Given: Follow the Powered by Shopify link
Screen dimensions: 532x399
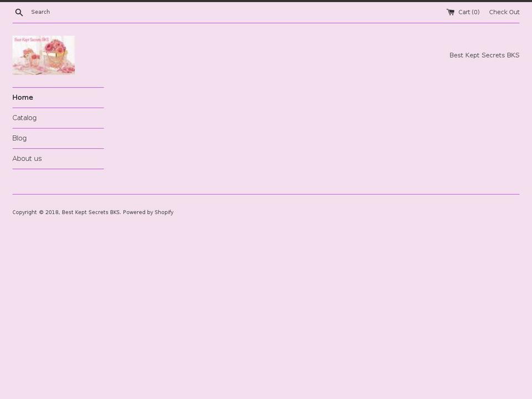Looking at the screenshot, I should pyautogui.click(x=148, y=212).
